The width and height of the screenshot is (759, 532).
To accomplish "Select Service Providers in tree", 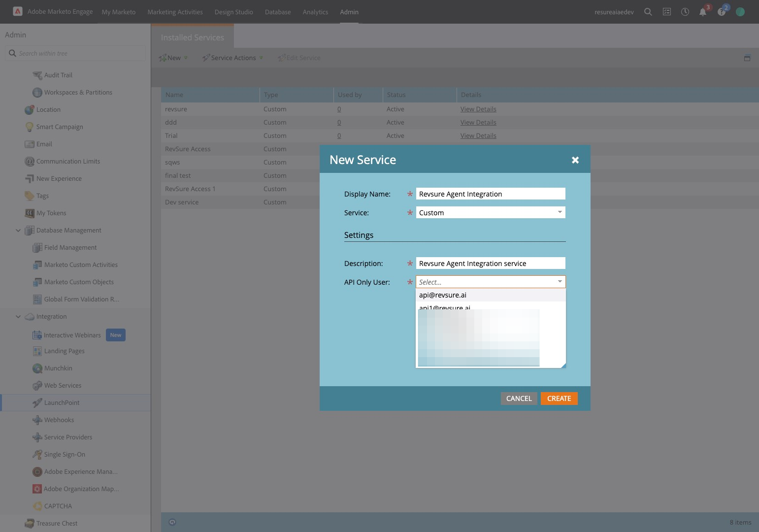I will 68,437.
